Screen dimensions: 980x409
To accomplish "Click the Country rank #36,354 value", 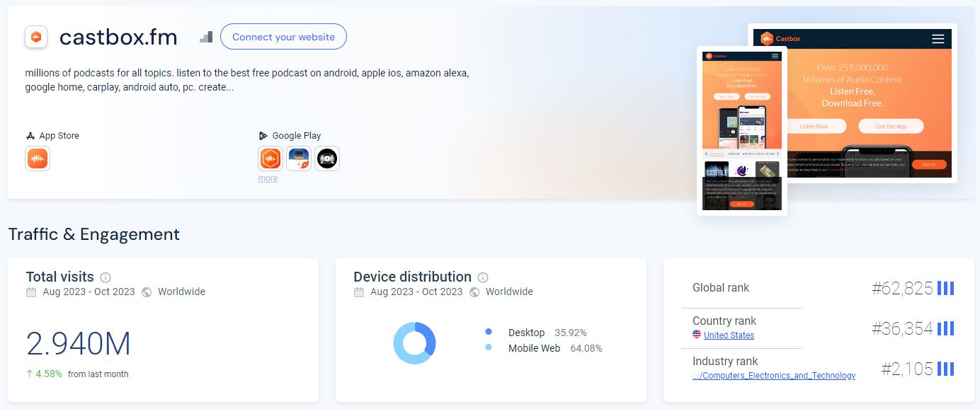I will click(902, 328).
